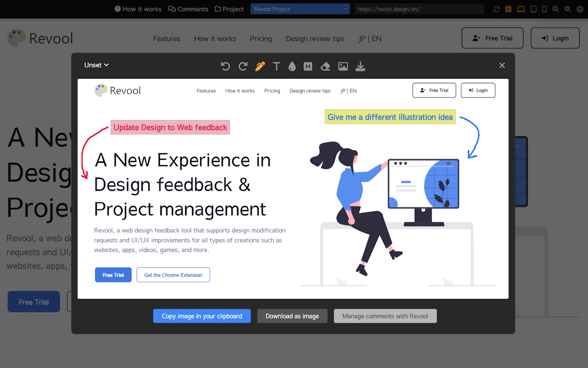Close the screenshot editor dialog
This screenshot has width=588, height=368.
pos(502,65)
